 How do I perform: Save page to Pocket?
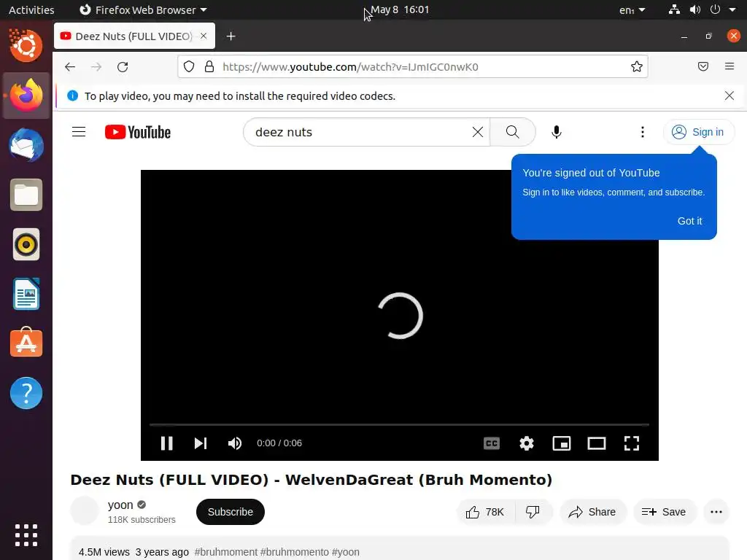coord(703,66)
